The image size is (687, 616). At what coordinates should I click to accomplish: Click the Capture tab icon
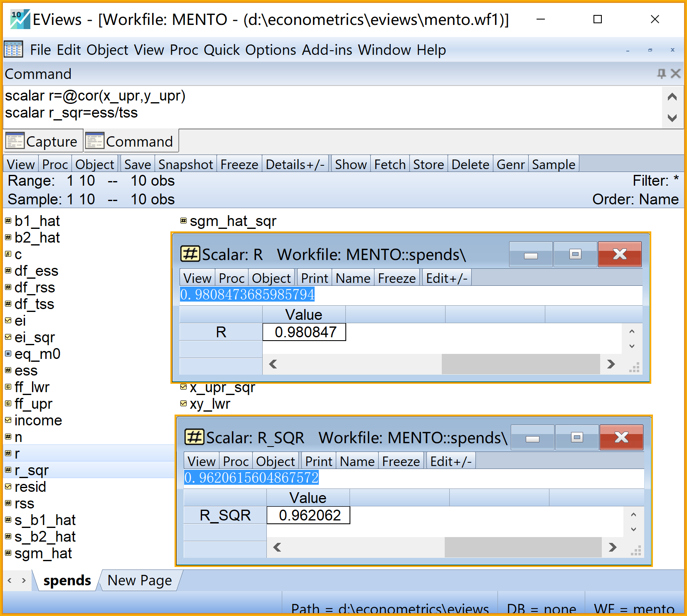click(15, 141)
